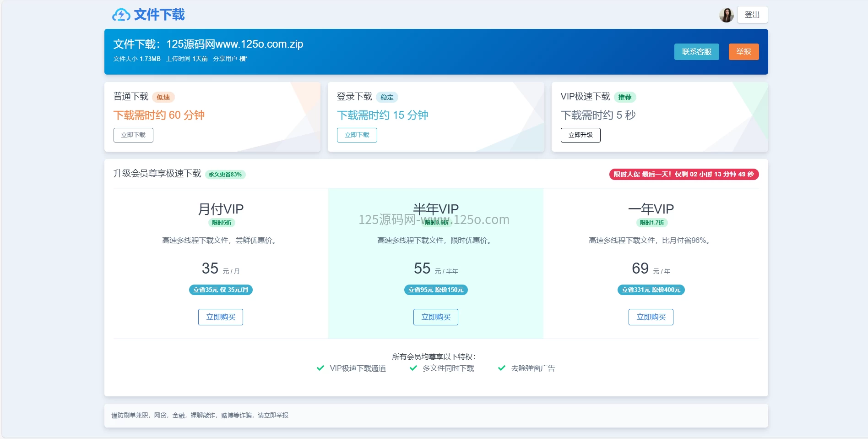The width and height of the screenshot is (868, 439).
Task: Start 登录下载 with its 立即下载 button
Action: 357,135
